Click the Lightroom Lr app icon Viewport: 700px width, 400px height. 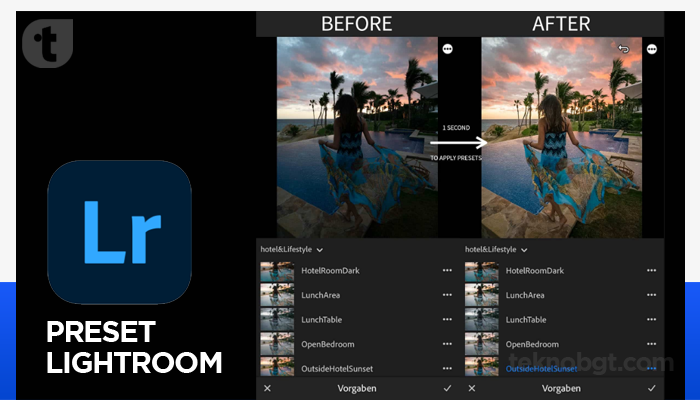[119, 232]
